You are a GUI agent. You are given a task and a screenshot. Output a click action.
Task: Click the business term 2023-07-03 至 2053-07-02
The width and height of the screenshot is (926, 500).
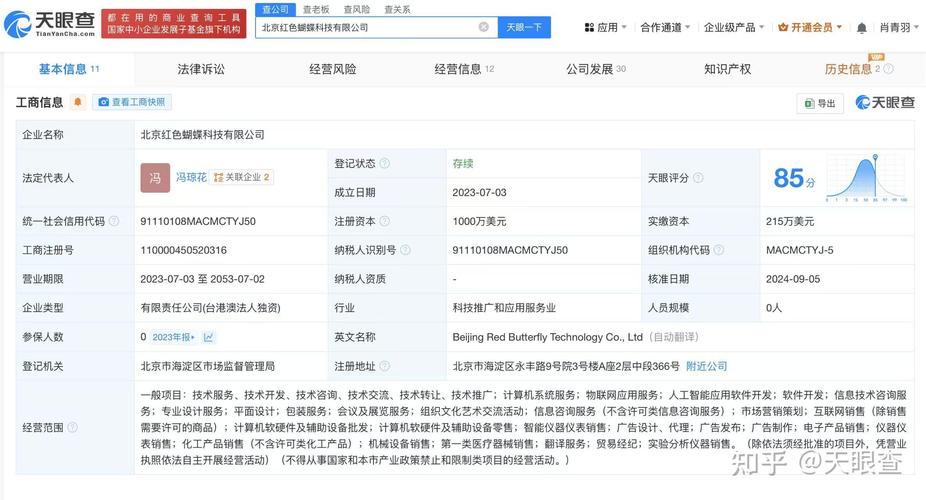click(x=202, y=279)
